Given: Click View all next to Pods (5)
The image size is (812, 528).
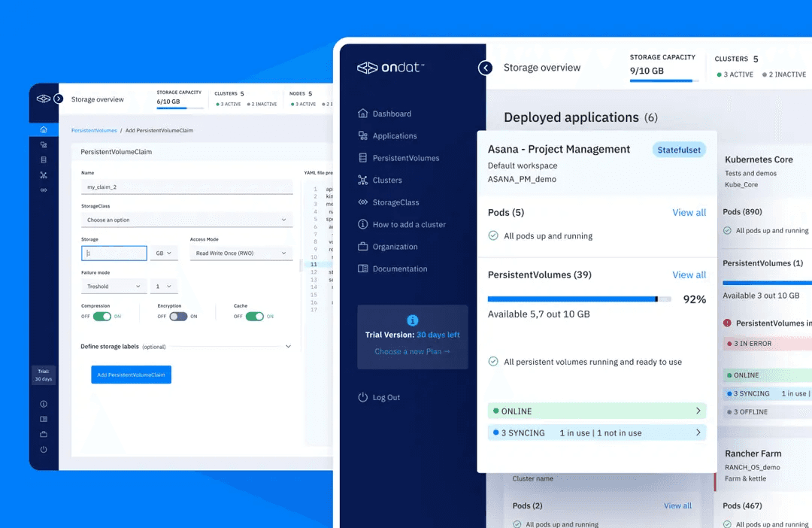Looking at the screenshot, I should click(689, 212).
